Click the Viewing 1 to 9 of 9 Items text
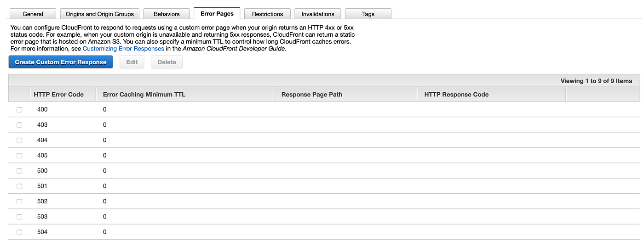The image size is (644, 247). (x=596, y=81)
